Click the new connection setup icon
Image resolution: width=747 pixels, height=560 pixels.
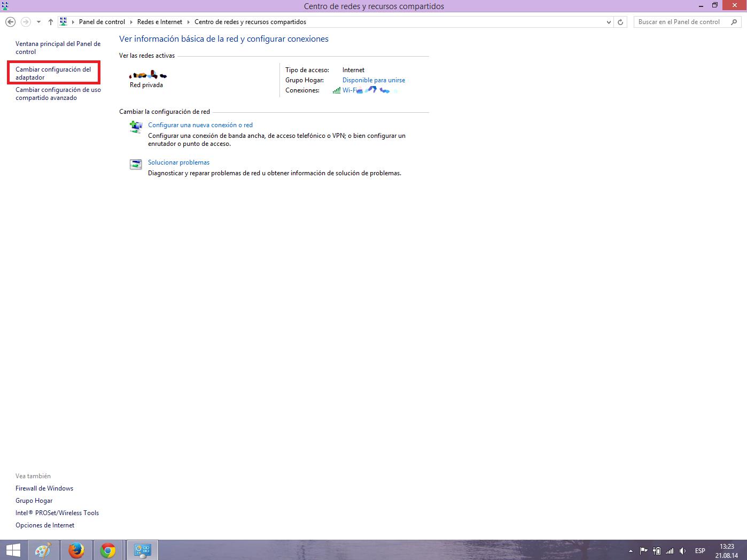tap(136, 127)
